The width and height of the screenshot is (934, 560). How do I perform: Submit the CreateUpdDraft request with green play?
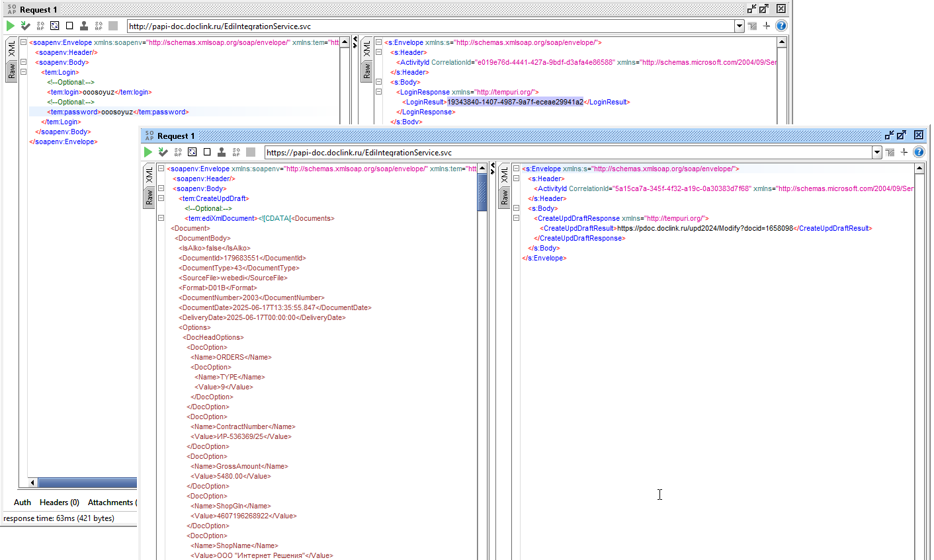click(x=148, y=152)
